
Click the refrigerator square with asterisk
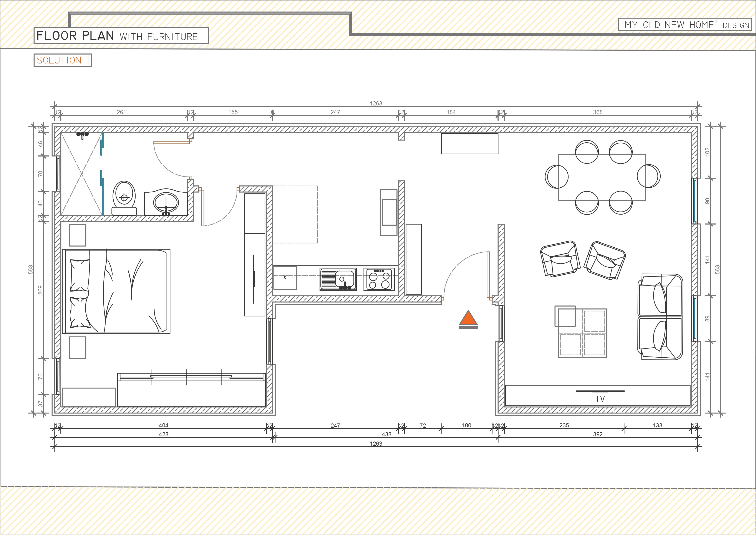click(x=285, y=278)
